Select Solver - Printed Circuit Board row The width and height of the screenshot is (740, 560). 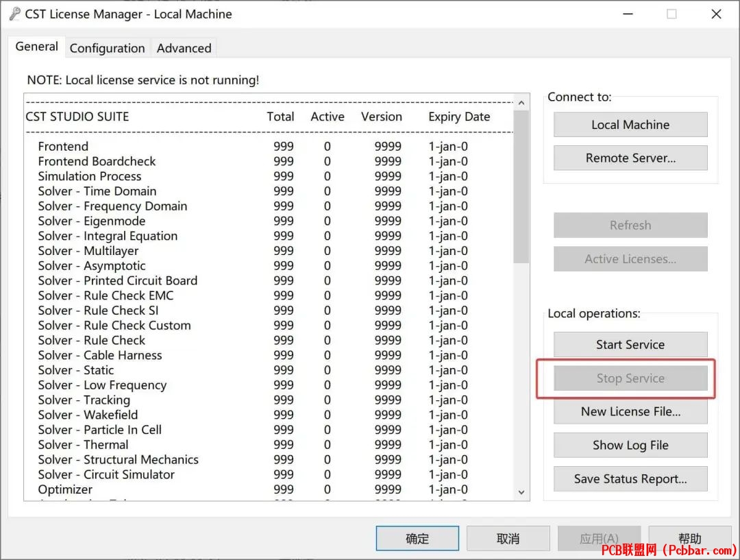253,280
